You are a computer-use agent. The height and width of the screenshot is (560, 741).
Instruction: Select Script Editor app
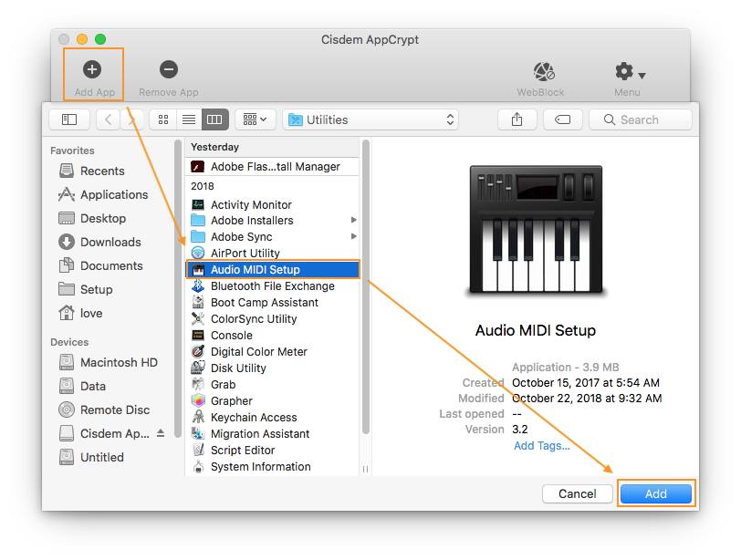coord(272,450)
